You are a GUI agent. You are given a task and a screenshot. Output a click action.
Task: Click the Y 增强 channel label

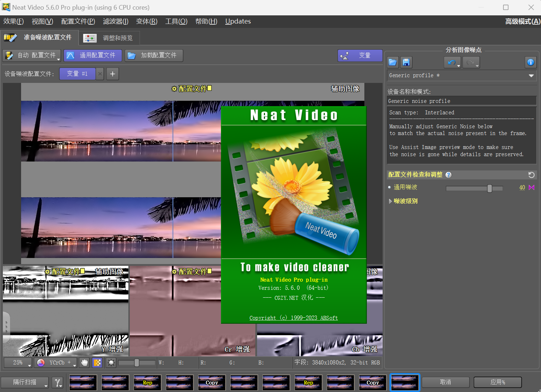[112, 349]
